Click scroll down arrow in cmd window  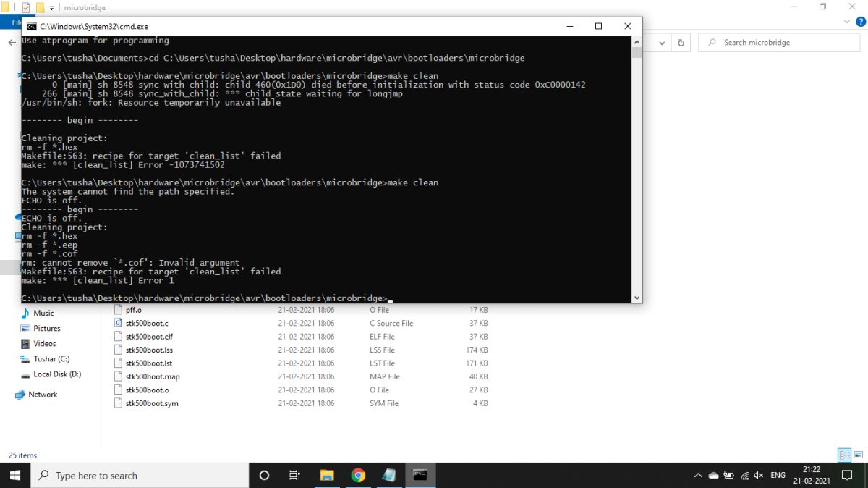pos(637,298)
